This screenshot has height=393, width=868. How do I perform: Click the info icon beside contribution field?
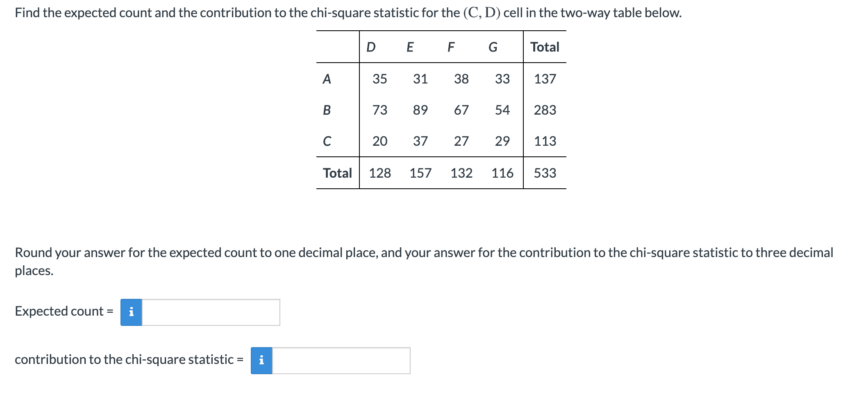pos(262,360)
